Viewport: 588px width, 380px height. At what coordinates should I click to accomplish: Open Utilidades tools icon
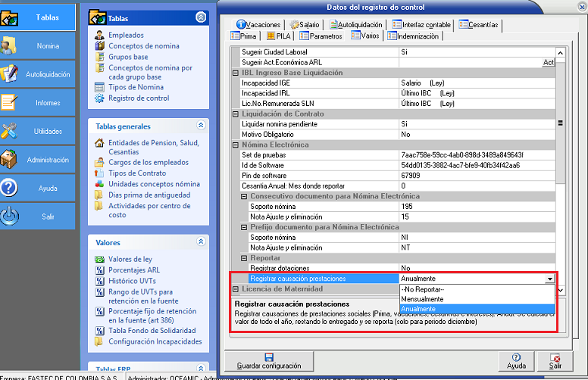click(x=11, y=131)
